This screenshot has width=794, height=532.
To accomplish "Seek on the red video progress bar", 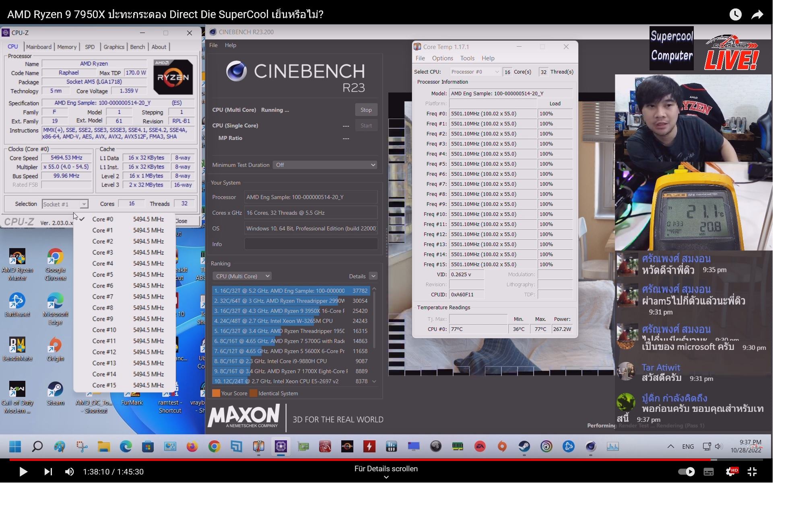I will pos(386,460).
